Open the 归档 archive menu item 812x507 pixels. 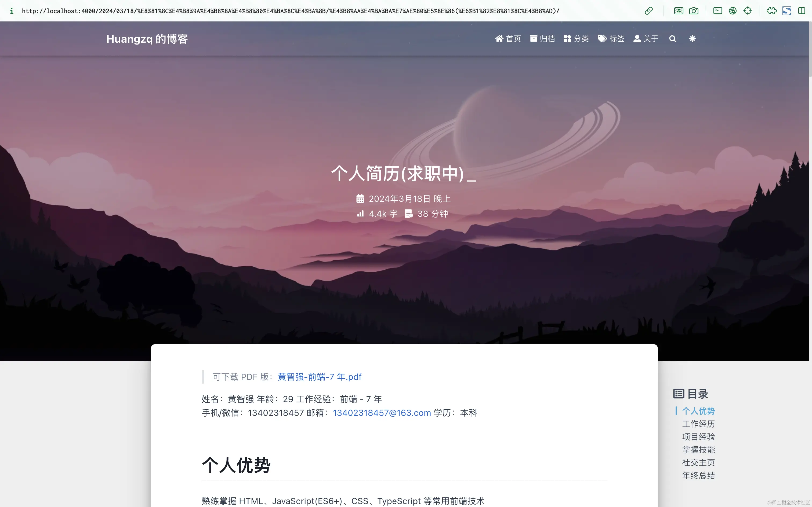point(542,39)
